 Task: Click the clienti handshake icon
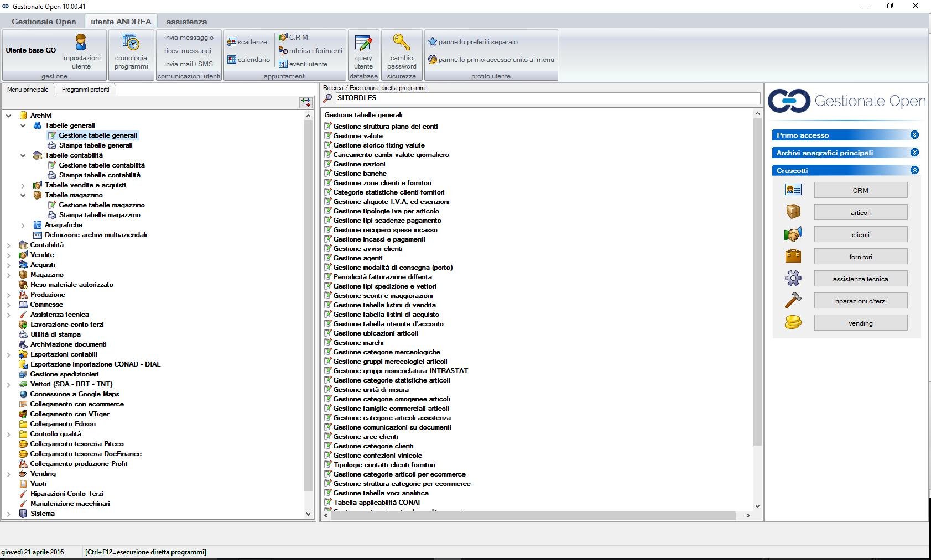coord(793,234)
